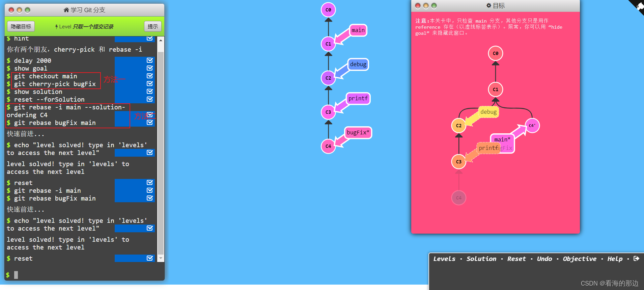Select the printf branch label in tree
Screen dimensions: 644x290
358,99
